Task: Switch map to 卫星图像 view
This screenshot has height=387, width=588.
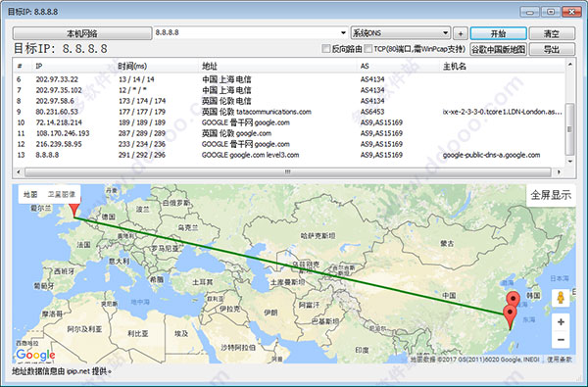Action: pyautogui.click(x=62, y=194)
